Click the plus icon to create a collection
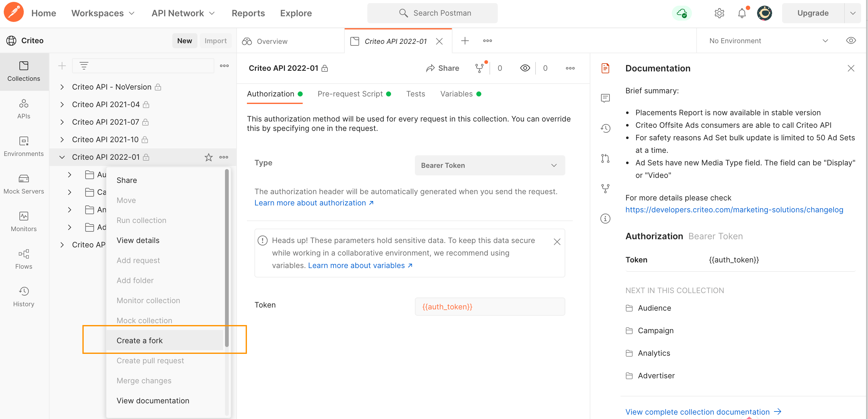 tap(62, 66)
